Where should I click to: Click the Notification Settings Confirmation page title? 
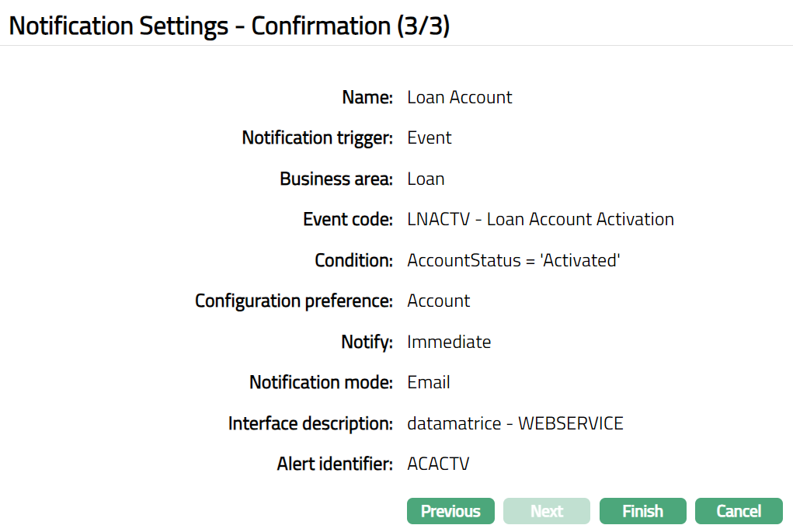(x=229, y=26)
